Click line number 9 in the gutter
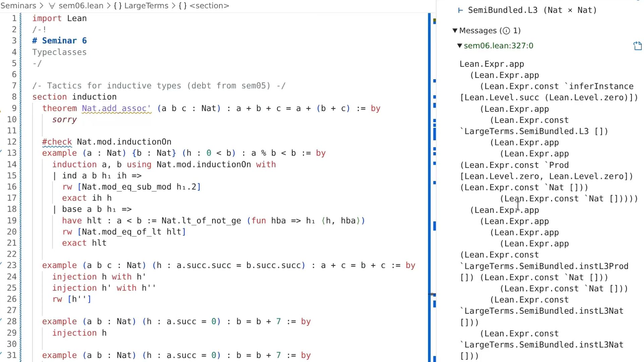 click(x=14, y=108)
